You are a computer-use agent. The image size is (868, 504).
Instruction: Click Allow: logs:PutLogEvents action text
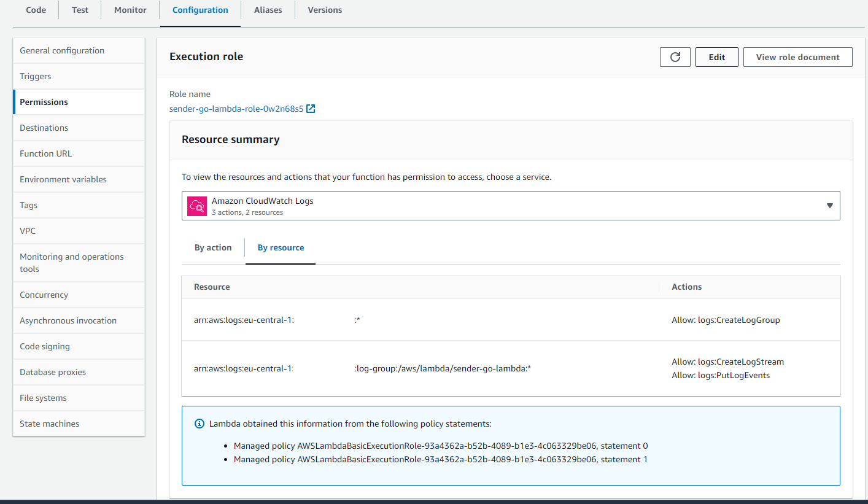721,375
